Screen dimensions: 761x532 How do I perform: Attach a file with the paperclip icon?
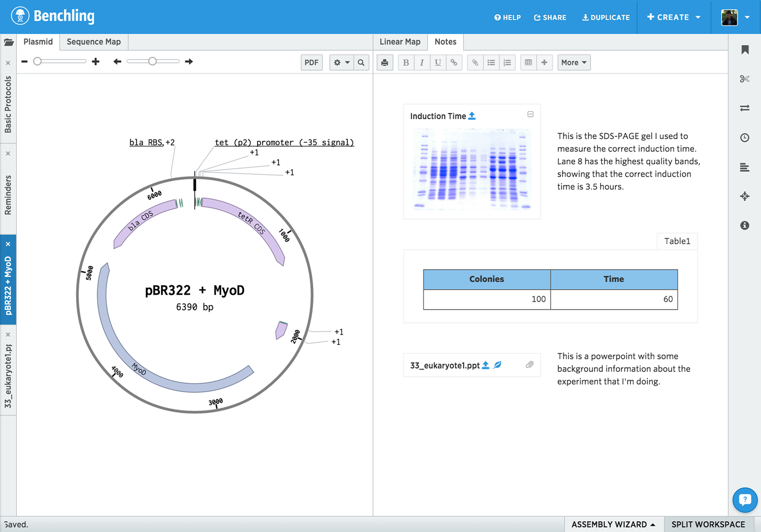pos(475,62)
